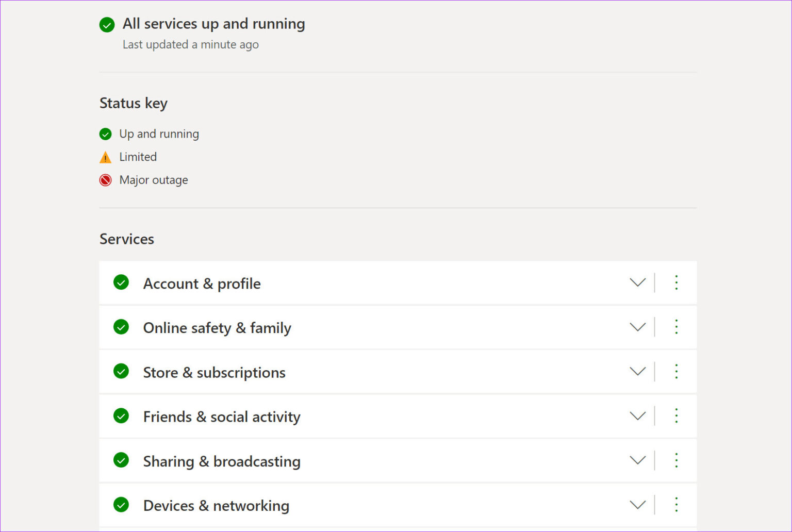
Task: Open the kebab menu on Online safety & family
Action: tap(676, 327)
